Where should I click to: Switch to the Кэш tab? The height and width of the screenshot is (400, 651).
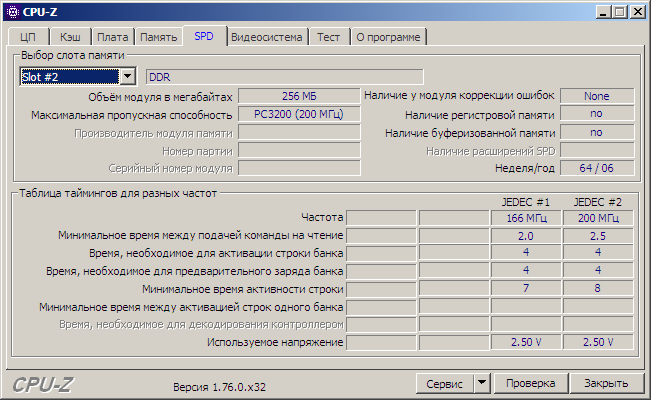click(x=70, y=37)
